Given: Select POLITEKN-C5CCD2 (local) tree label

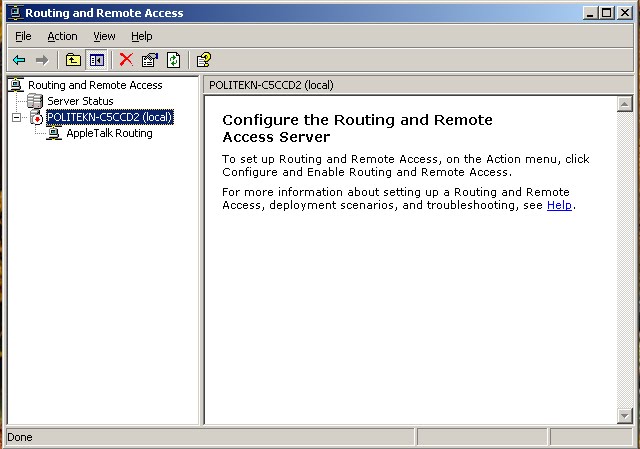Looking at the screenshot, I should [x=110, y=117].
